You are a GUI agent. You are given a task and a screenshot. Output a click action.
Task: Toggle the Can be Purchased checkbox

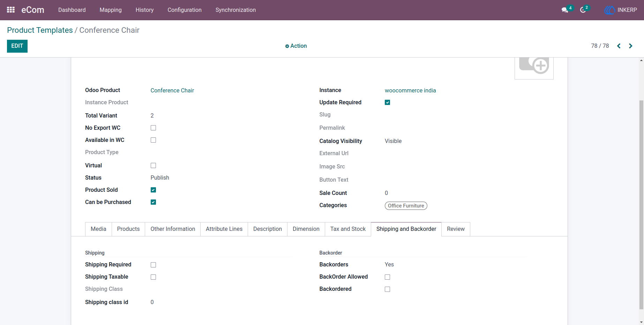click(153, 202)
